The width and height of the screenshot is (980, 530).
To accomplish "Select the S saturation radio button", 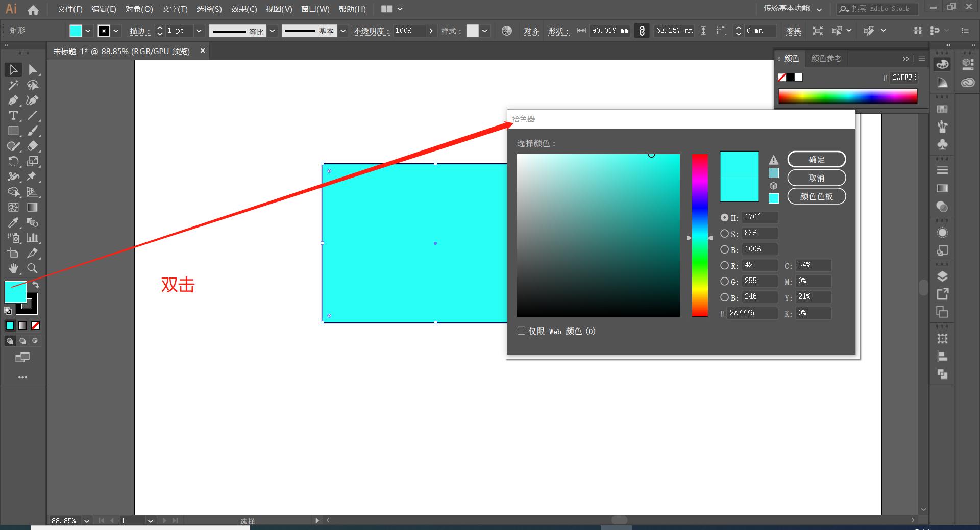I will (724, 234).
